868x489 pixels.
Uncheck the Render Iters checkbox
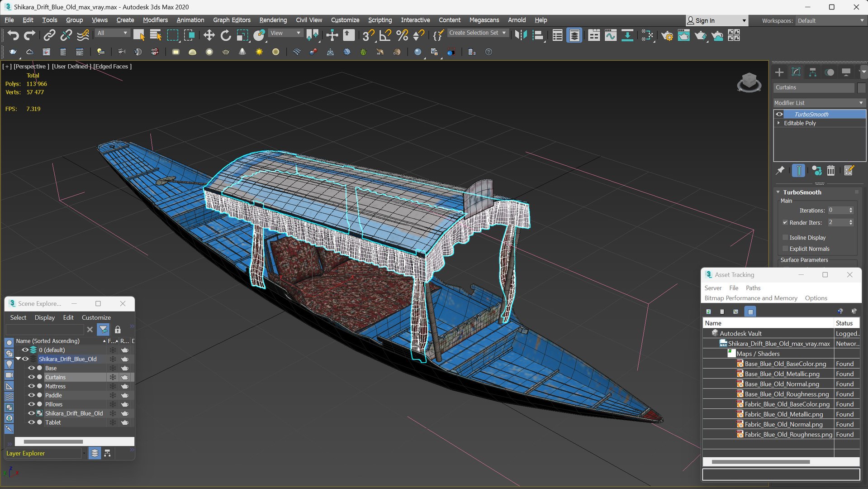(x=785, y=222)
